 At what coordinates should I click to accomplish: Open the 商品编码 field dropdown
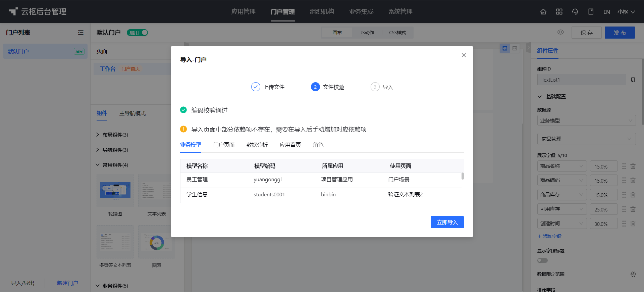pyautogui.click(x=562, y=180)
